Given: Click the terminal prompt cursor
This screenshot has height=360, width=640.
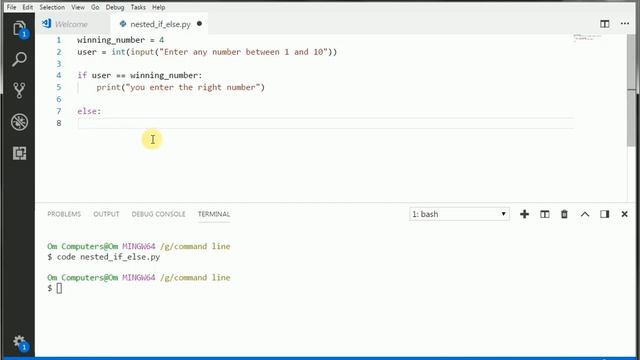Looking at the screenshot, I should 59,288.
